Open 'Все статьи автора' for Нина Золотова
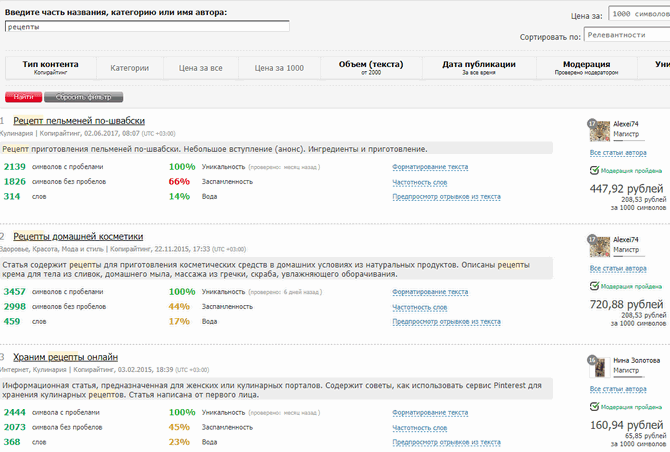The width and height of the screenshot is (670, 452). tap(618, 389)
